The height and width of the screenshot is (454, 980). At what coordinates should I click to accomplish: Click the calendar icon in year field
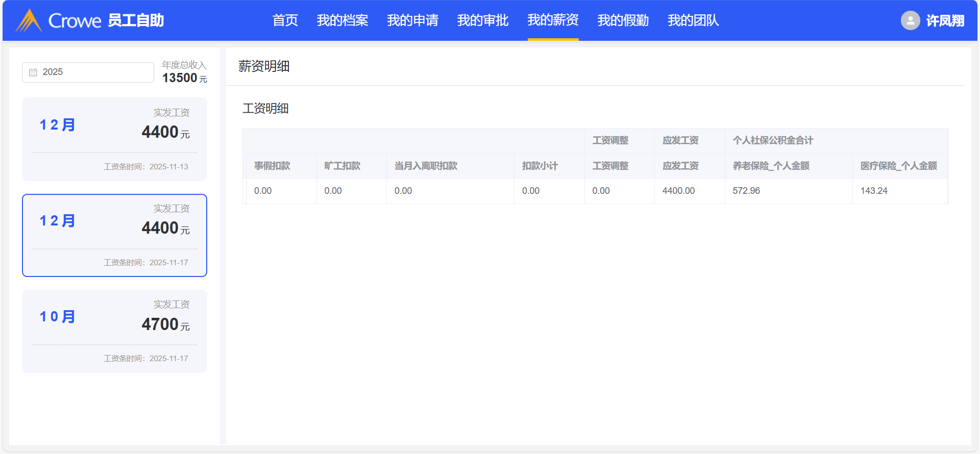pos(33,72)
